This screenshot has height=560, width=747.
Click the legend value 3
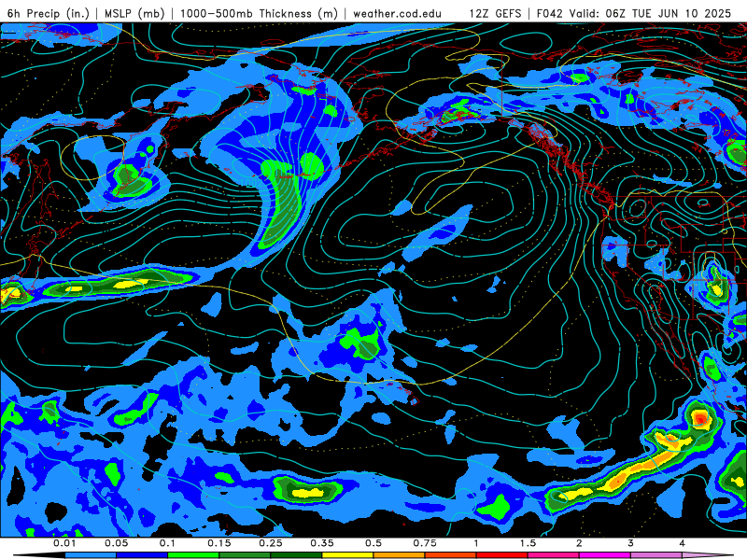coord(631,543)
